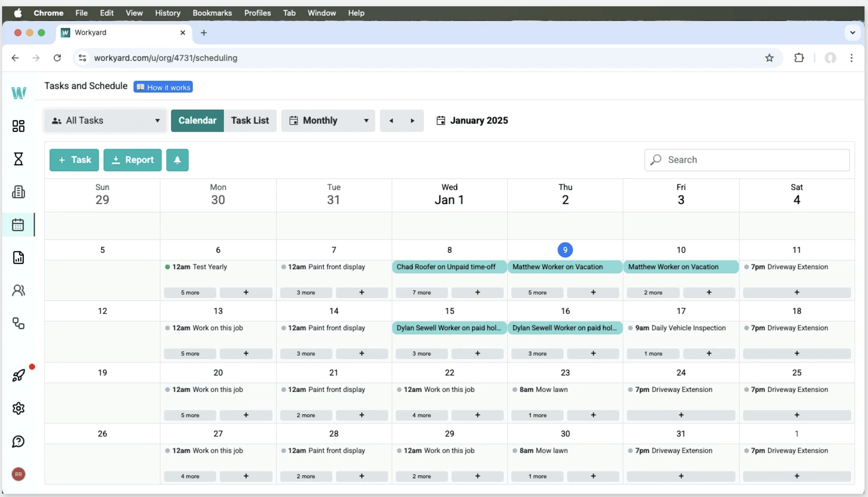Click the Report download button

coord(132,160)
